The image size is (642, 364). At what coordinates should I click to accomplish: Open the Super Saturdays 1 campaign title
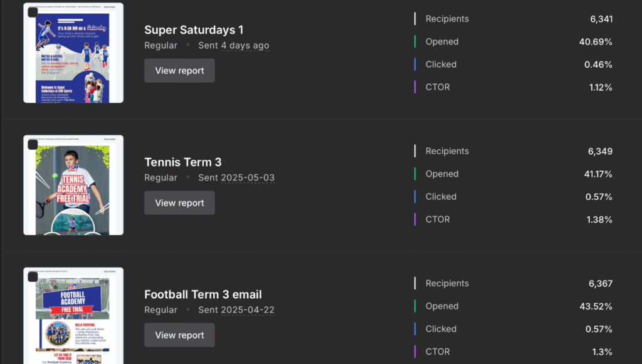[x=194, y=30]
